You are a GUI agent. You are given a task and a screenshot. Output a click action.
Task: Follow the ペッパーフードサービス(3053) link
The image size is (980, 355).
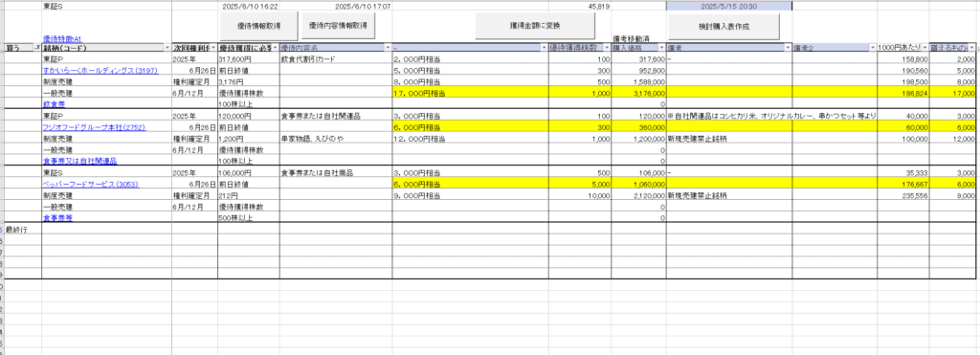91,184
